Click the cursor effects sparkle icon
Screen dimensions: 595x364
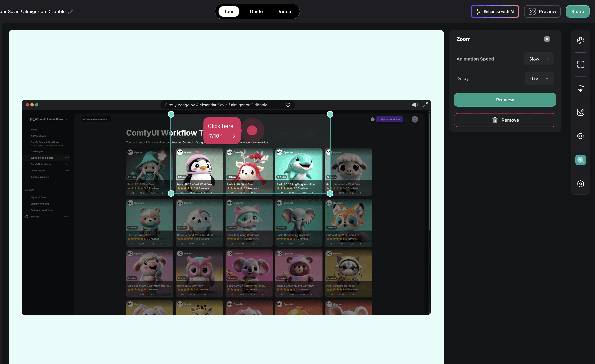[x=580, y=88]
